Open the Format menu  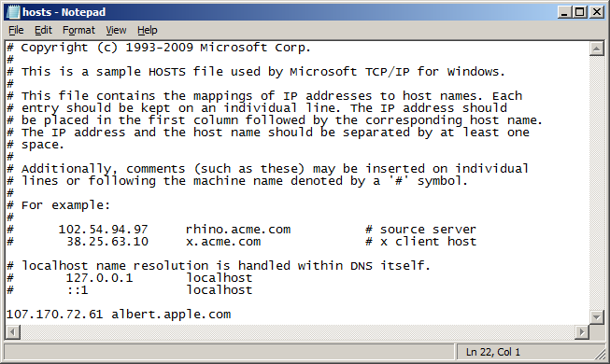pyautogui.click(x=78, y=30)
